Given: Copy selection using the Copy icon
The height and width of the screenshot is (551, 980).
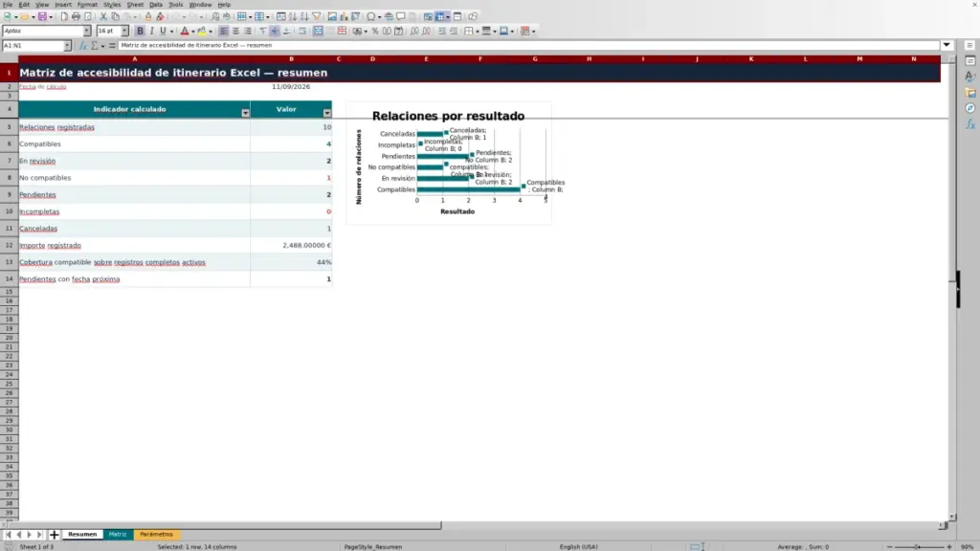Looking at the screenshot, I should (x=115, y=17).
